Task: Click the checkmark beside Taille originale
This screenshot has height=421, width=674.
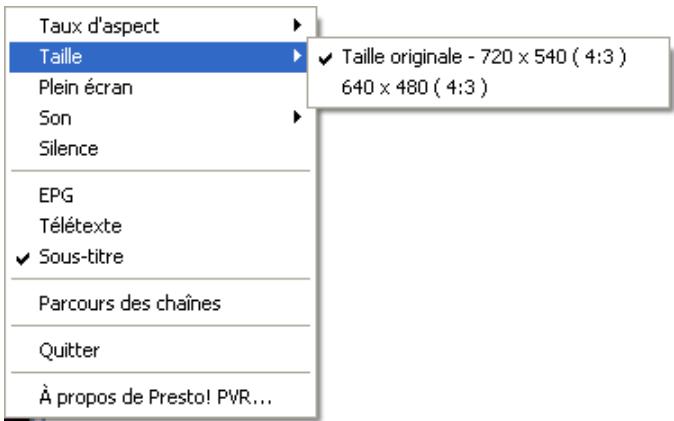Action: [325, 59]
